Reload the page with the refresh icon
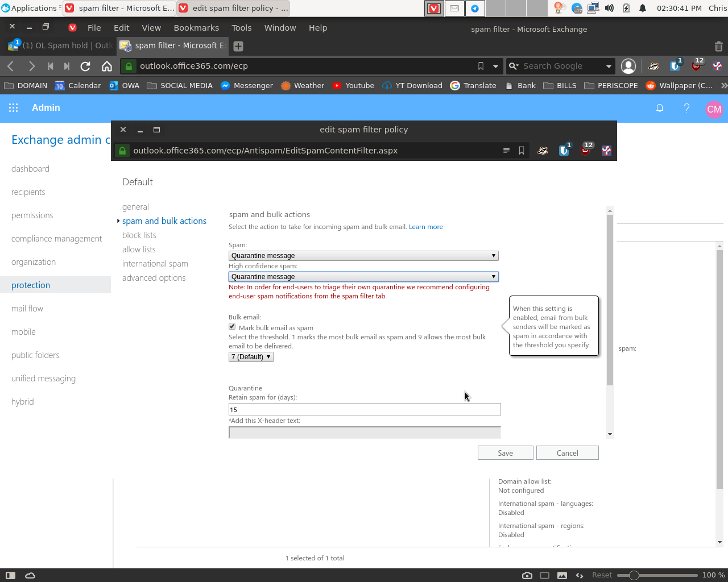This screenshot has width=728, height=582. pos(85,66)
